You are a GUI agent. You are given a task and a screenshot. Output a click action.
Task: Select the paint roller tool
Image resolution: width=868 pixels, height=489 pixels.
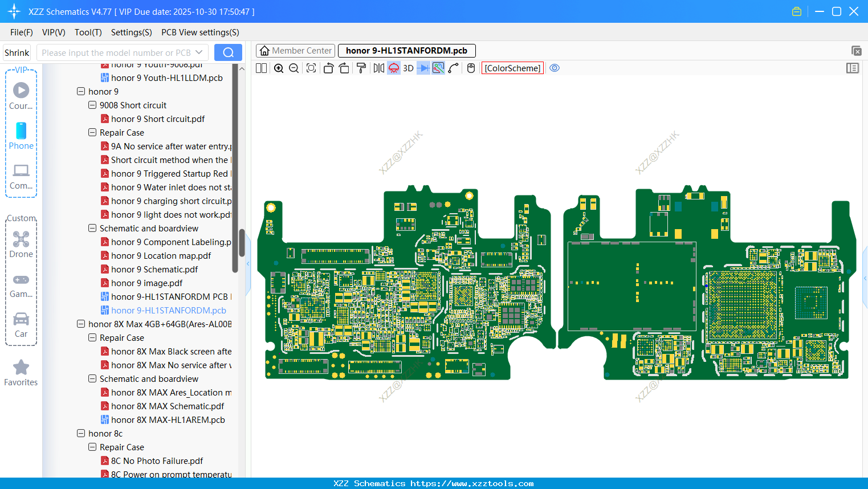361,68
